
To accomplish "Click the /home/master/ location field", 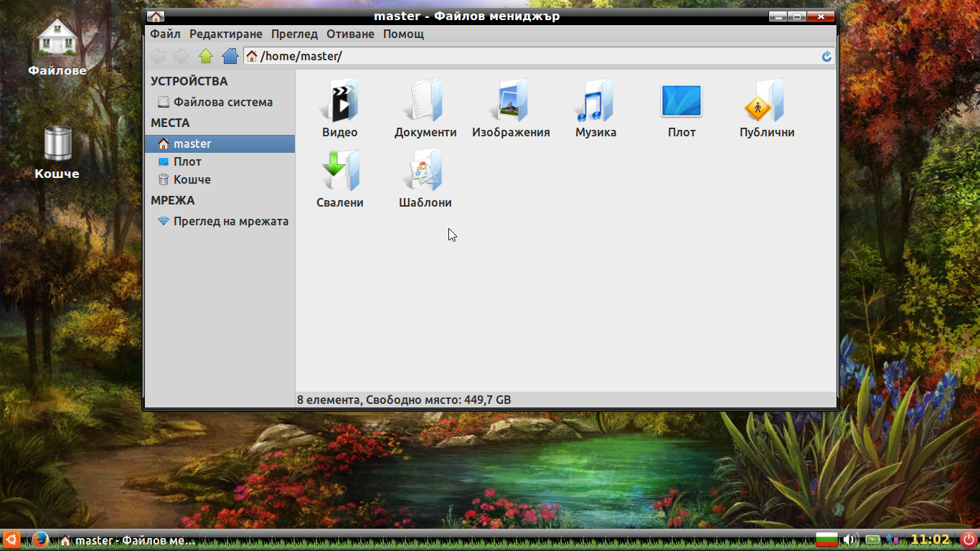I will click(x=539, y=56).
